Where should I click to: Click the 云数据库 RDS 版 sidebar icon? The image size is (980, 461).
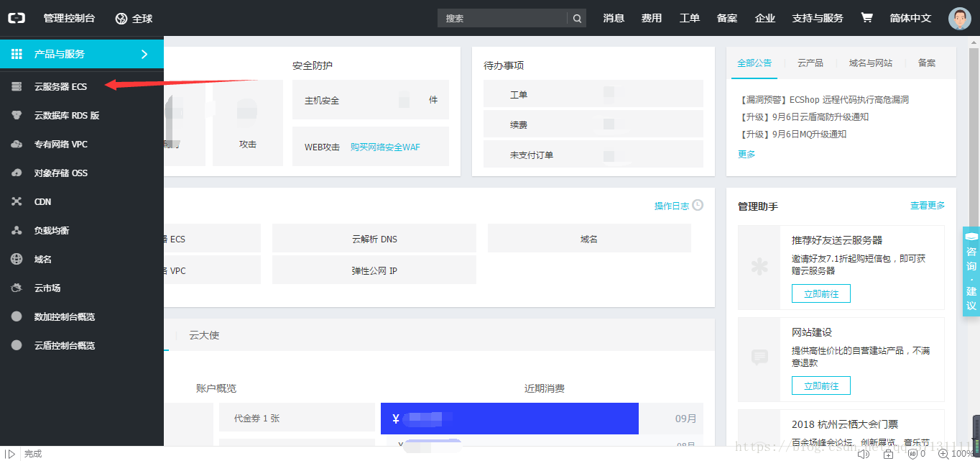[17, 115]
